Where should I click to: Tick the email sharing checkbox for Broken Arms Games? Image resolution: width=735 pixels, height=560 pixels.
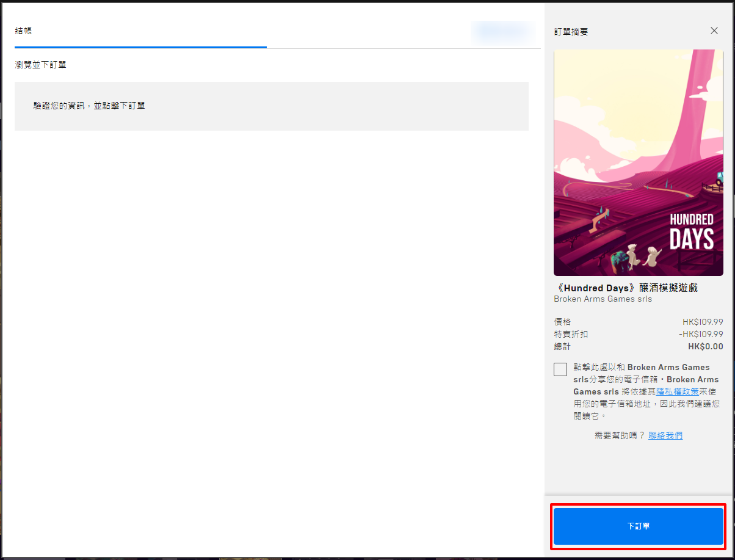click(560, 369)
